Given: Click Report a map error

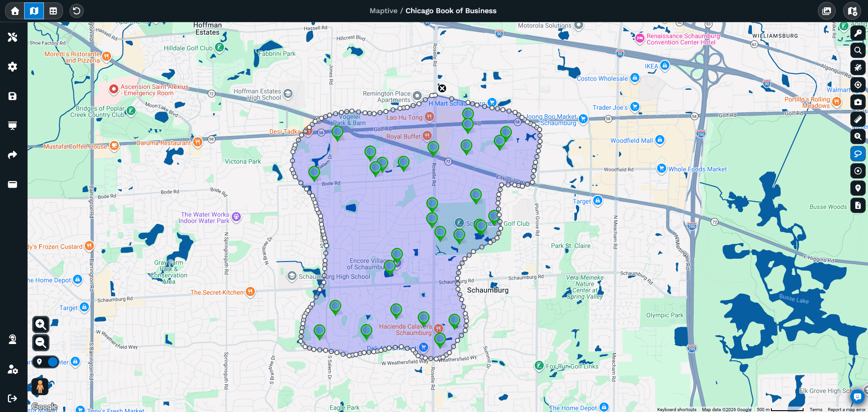Looking at the screenshot, I should 846,409.
